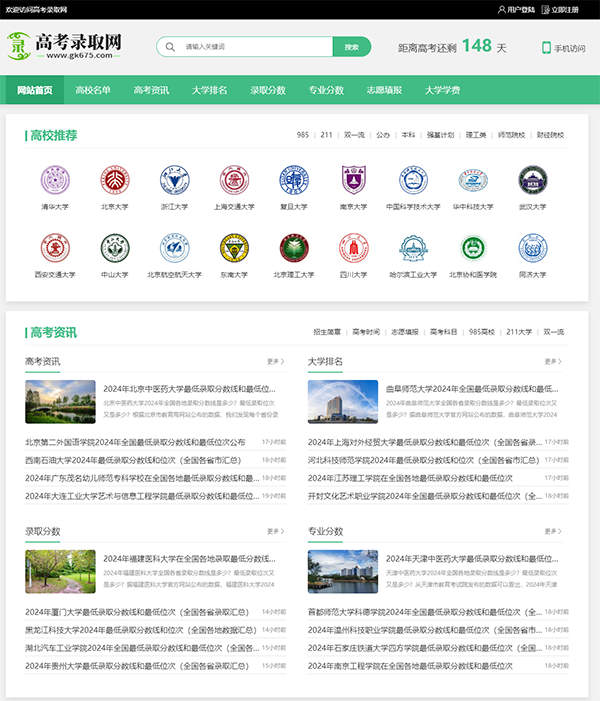
Task: Open 志愿填报 nav item
Action: click(x=385, y=90)
